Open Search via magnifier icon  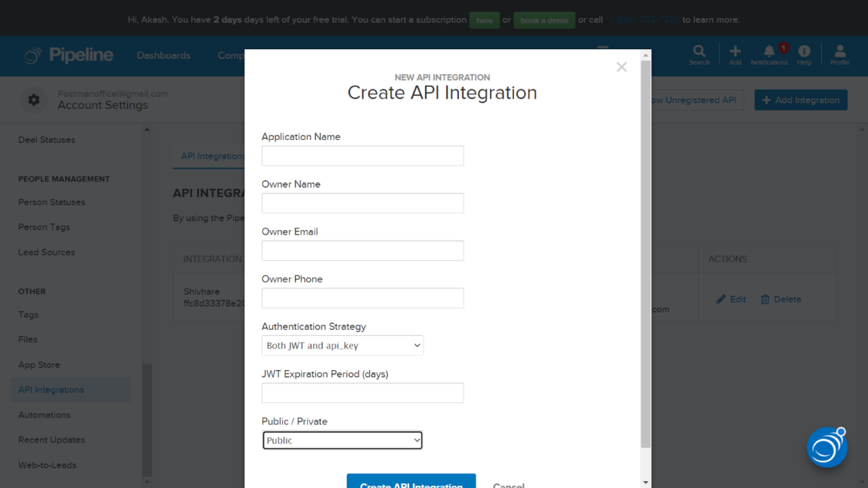[699, 51]
